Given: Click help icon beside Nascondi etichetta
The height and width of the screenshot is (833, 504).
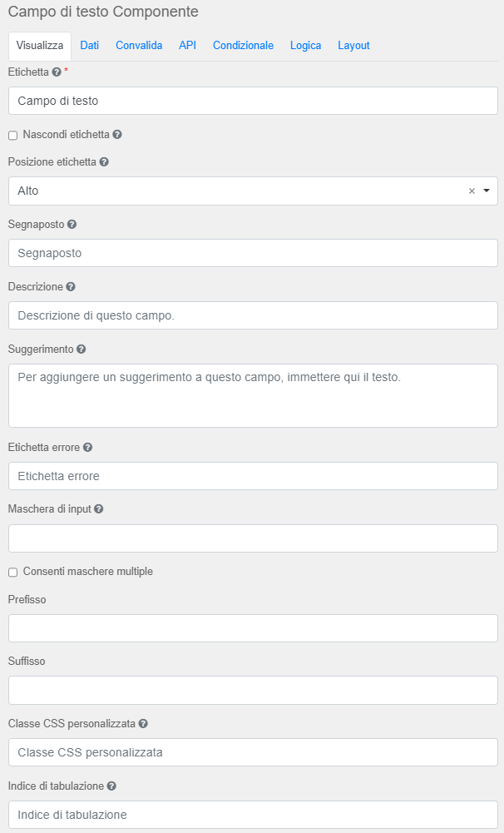Looking at the screenshot, I should pos(117,135).
